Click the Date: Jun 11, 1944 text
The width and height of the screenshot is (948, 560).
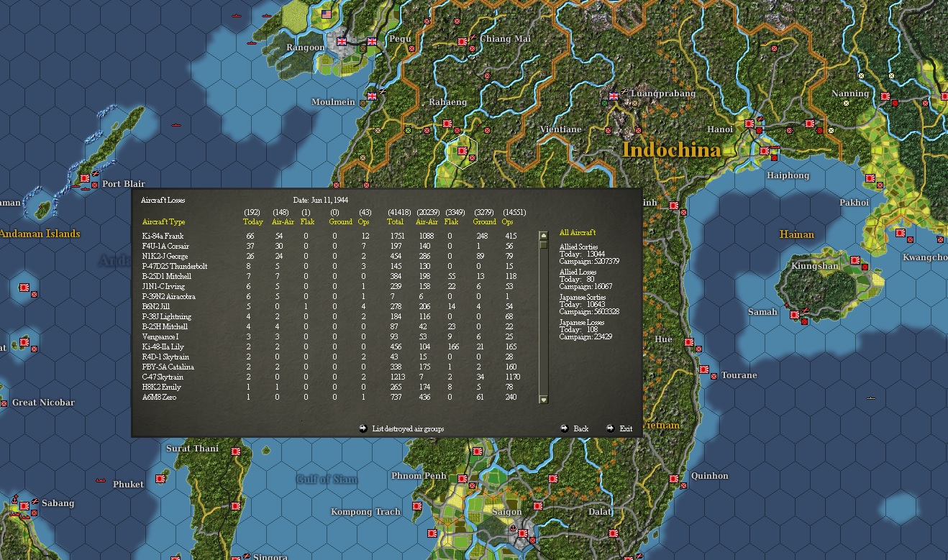[321, 200]
